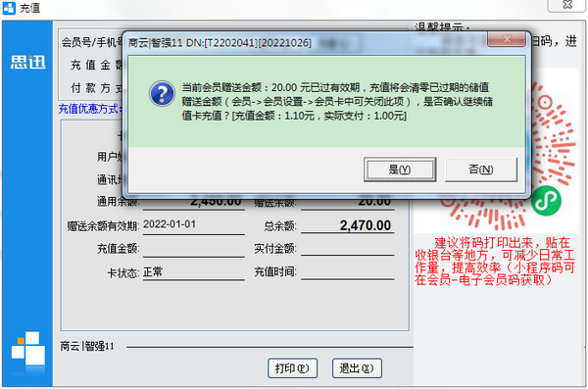Viewport: 588px width, 389px height.
Task: Click the 充值金额 empty field
Action: pyautogui.click(x=194, y=249)
